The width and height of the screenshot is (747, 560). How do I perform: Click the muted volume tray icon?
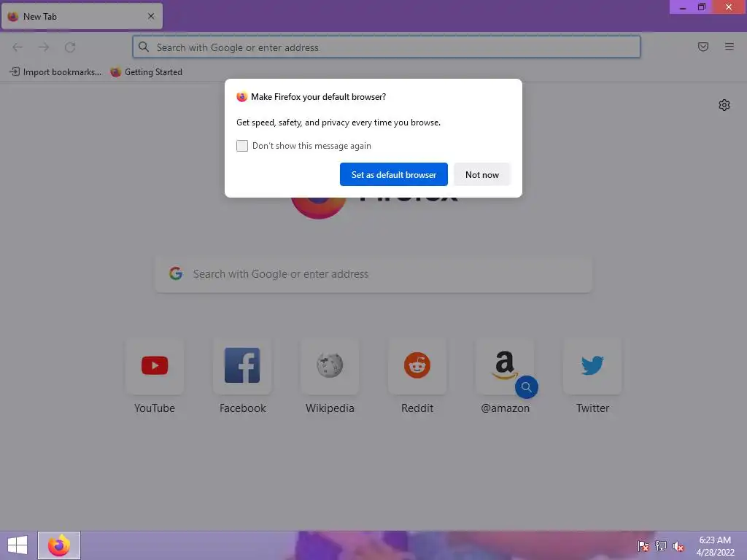pyautogui.click(x=678, y=546)
